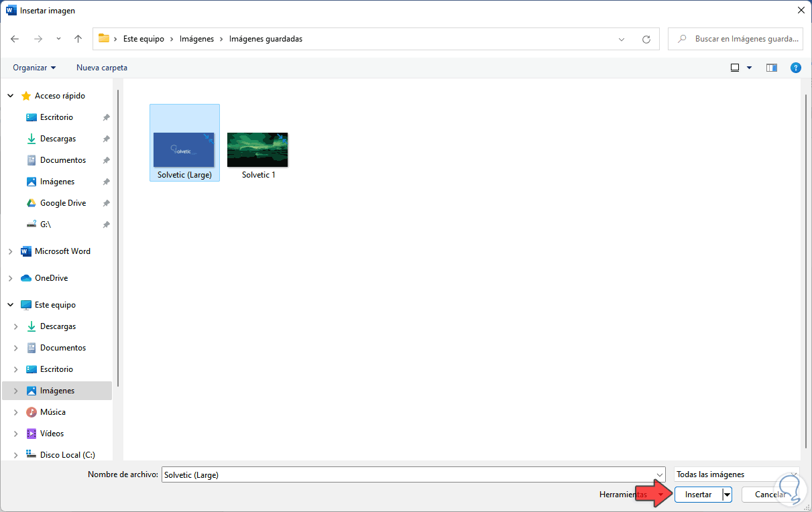Open the help icon
The height and width of the screenshot is (512, 812).
tap(796, 68)
